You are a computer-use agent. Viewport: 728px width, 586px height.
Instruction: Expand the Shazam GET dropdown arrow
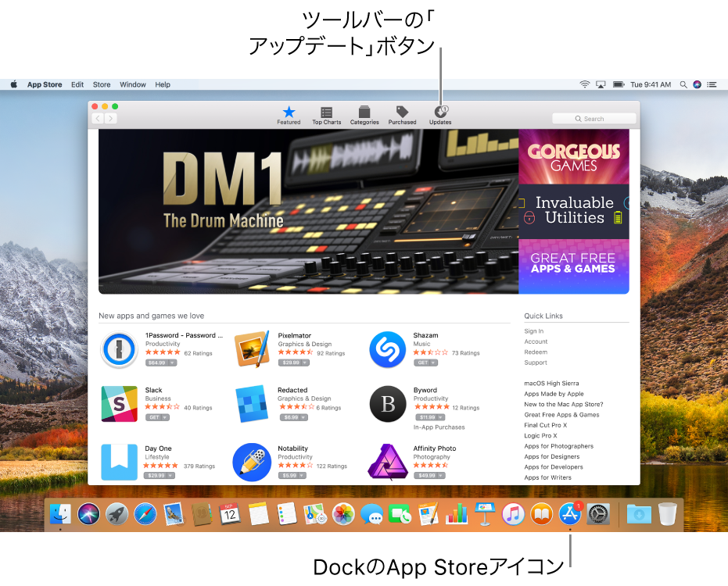434,363
